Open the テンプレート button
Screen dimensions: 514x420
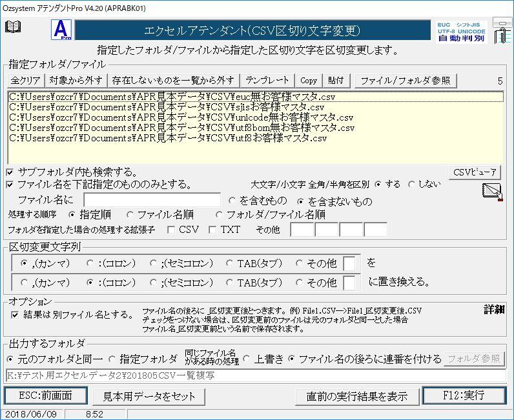[x=267, y=80]
